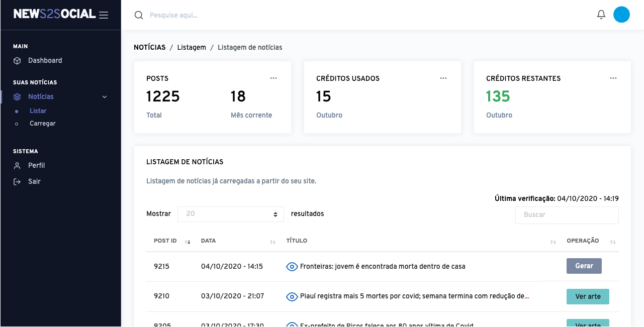Toggle eye icon for post 9210
This screenshot has height=327, width=644.
pyautogui.click(x=292, y=297)
